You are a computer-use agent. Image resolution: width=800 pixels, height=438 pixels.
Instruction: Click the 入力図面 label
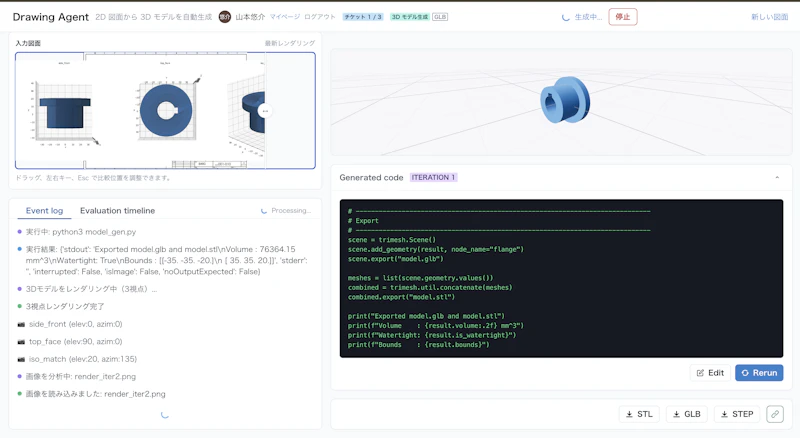[x=28, y=43]
